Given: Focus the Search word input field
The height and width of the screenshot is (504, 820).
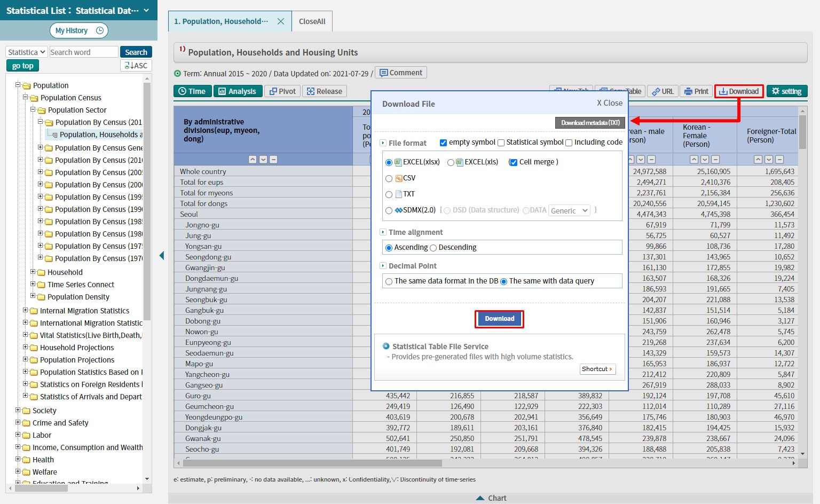Looking at the screenshot, I should point(84,52).
